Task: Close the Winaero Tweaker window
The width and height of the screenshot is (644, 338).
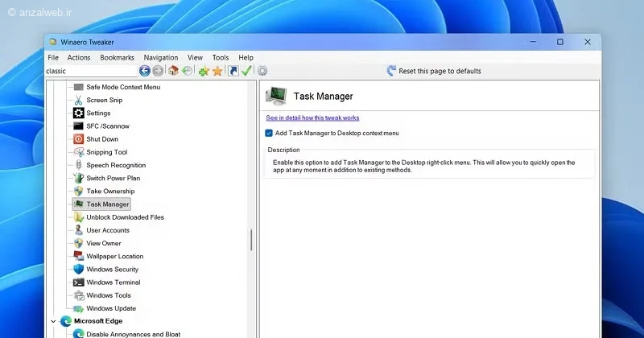Action: (x=588, y=42)
